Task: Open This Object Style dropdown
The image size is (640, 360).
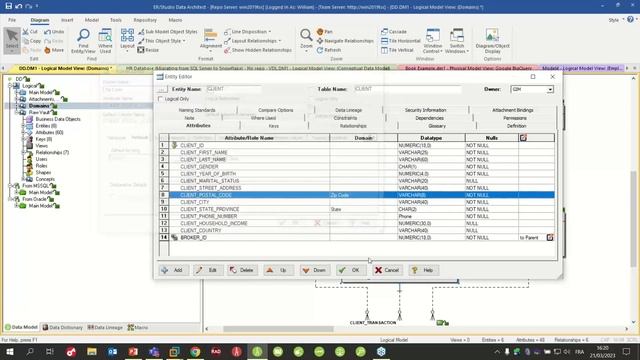Action: (162, 41)
